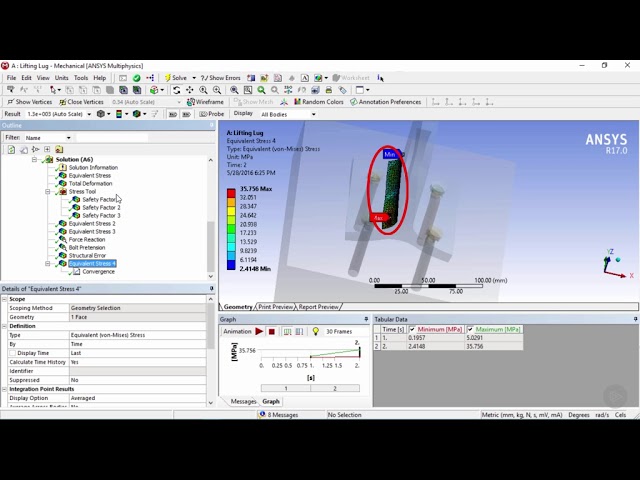
Task: Select Convergence tree item
Action: pos(98,271)
